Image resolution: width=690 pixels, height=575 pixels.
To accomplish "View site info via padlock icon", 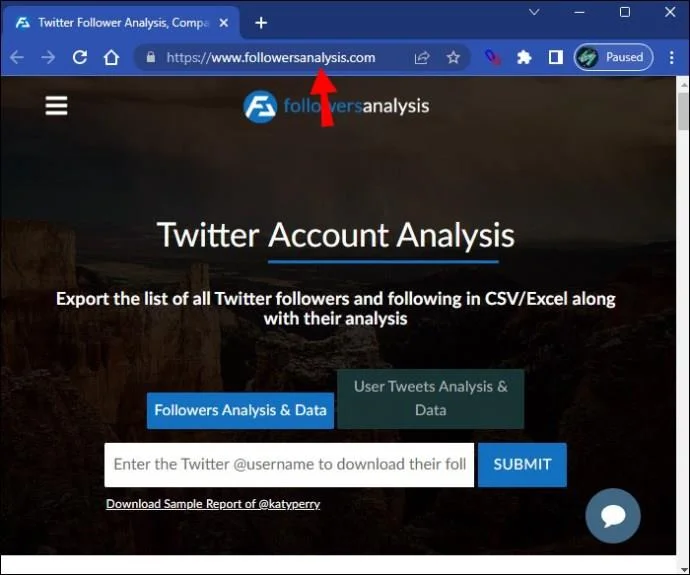I will pyautogui.click(x=150, y=57).
